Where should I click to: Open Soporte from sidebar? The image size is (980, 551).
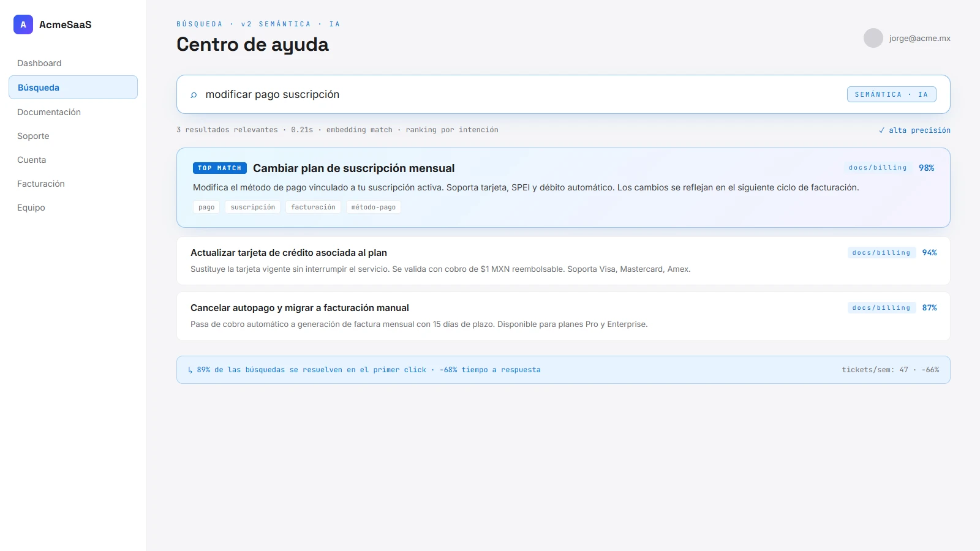tap(73, 136)
